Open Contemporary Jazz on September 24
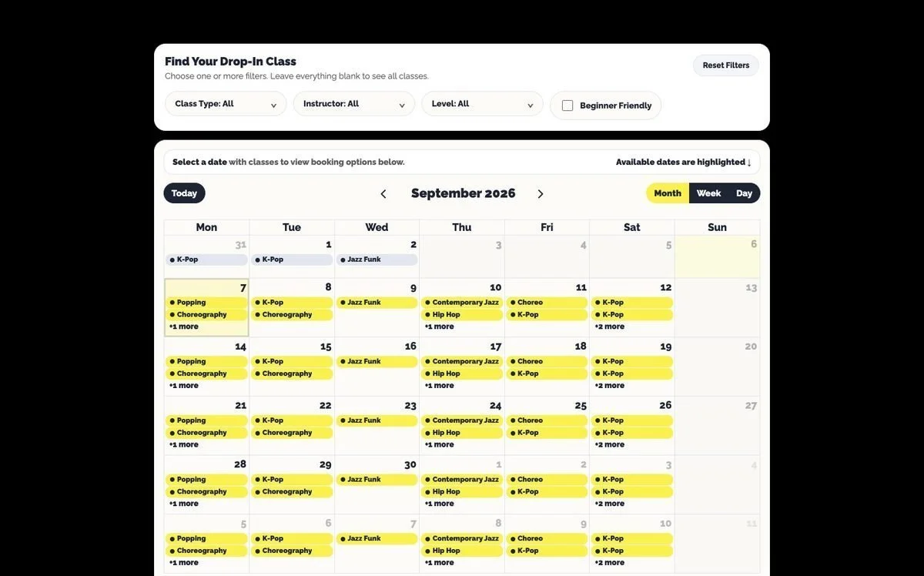Screen dimensions: 924x576 (462, 420)
